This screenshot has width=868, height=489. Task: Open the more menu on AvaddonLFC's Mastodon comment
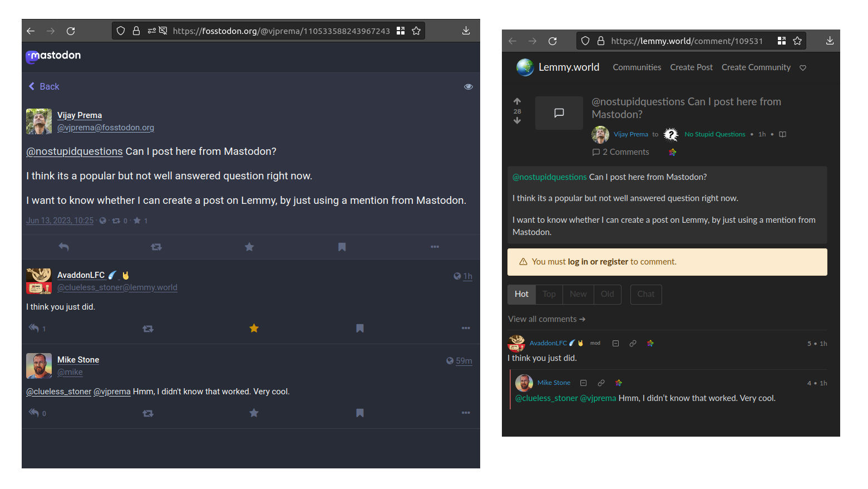coord(466,328)
